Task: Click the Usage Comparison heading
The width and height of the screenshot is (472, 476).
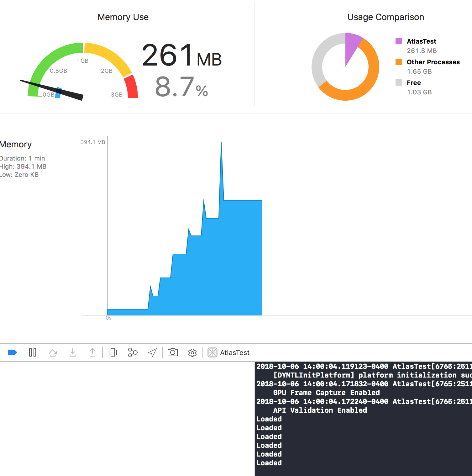Action: [x=386, y=17]
